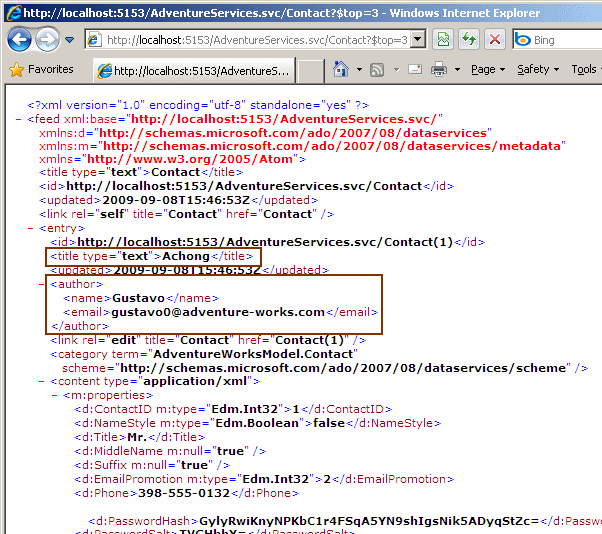The width and height of the screenshot is (602, 534).
Task: Click the Read Mail envelope icon
Action: [x=413, y=70]
